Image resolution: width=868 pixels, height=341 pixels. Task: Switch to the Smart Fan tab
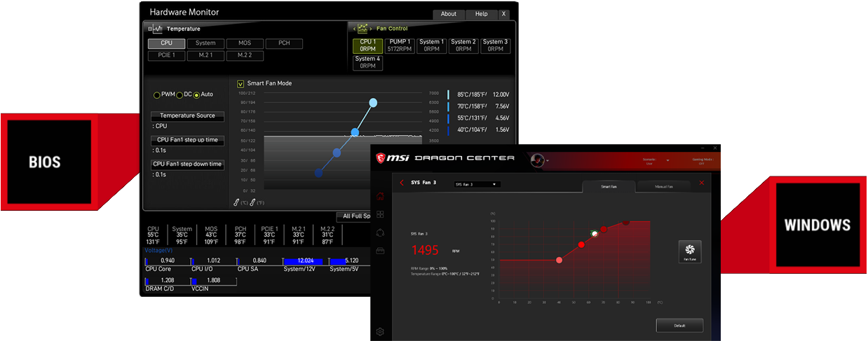click(x=609, y=186)
